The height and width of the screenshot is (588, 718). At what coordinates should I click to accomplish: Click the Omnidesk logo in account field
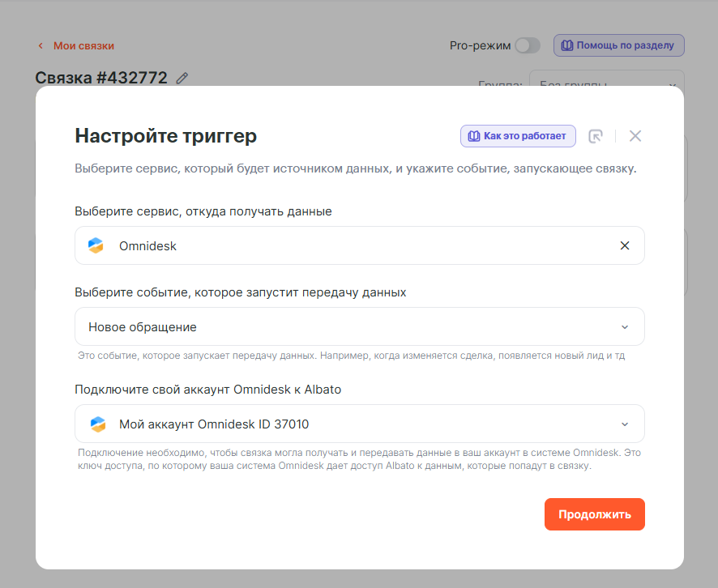click(x=96, y=424)
